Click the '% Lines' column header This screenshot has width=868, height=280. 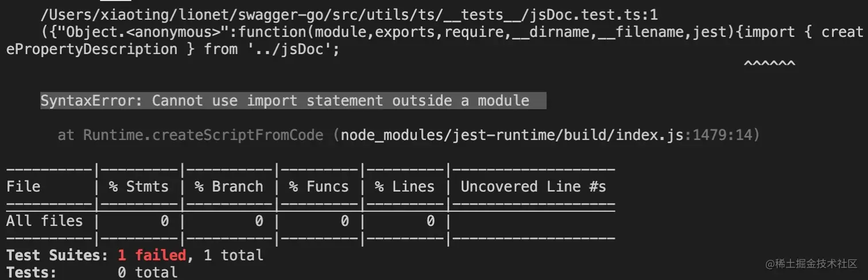tap(405, 186)
